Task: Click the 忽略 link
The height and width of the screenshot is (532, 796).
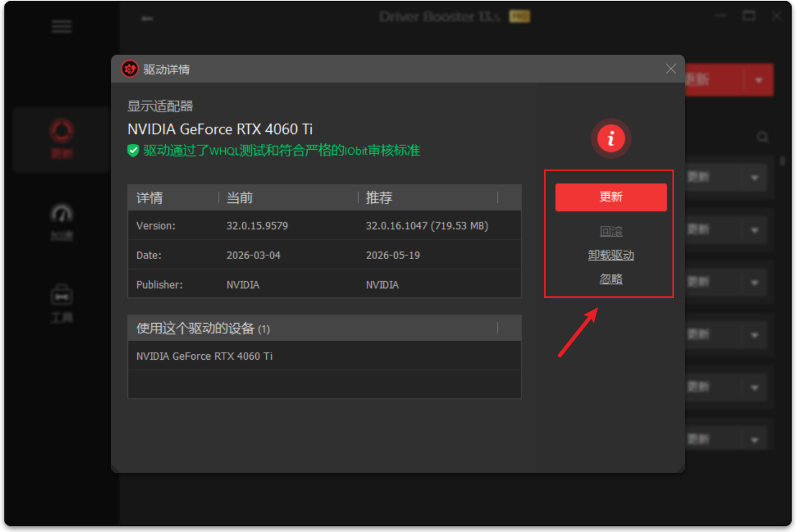Action: 611,279
